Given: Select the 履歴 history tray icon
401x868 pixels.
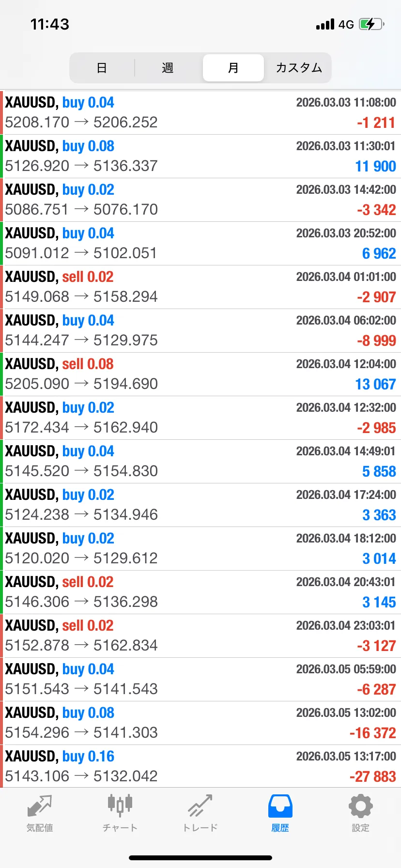Looking at the screenshot, I should tap(280, 806).
